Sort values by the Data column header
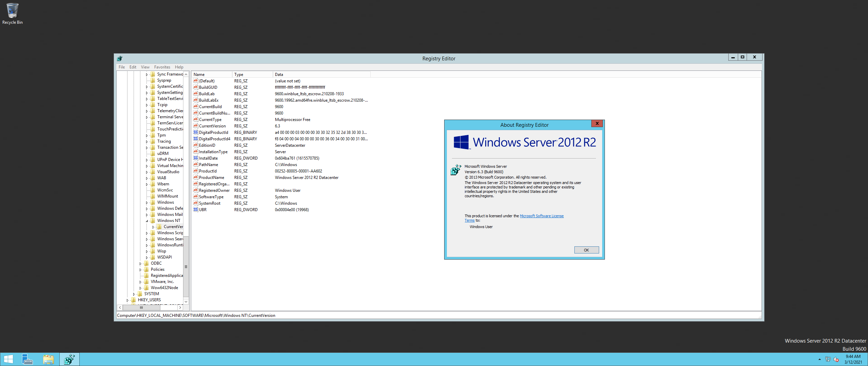 321,75
